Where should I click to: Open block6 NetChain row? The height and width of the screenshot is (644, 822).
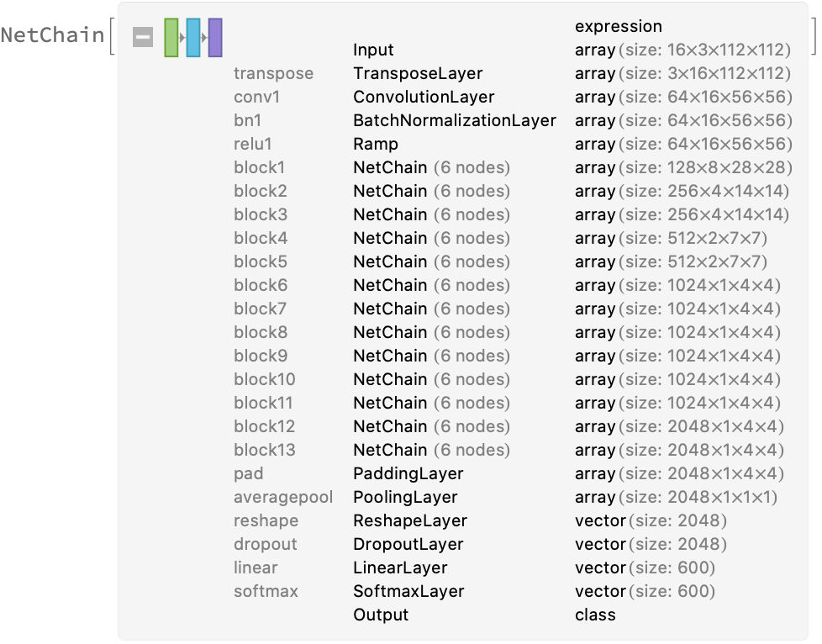pyautogui.click(x=431, y=286)
